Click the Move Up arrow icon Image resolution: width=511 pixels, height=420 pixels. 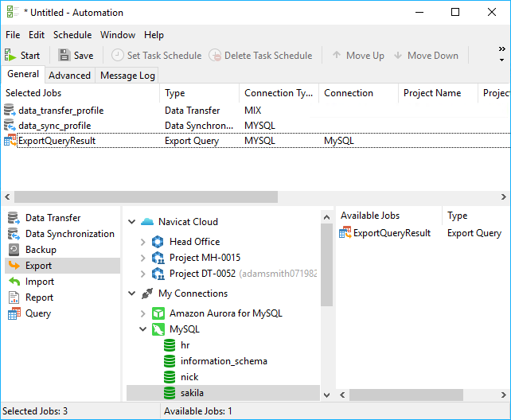click(x=337, y=55)
